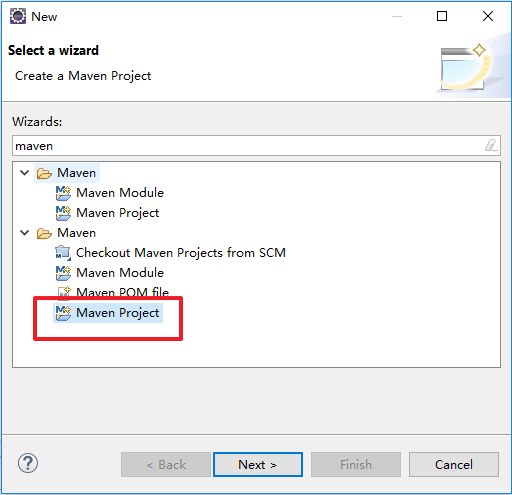Click the Checkout Maven Projects from SCM icon
Screen dimensions: 512x495
pos(63,253)
